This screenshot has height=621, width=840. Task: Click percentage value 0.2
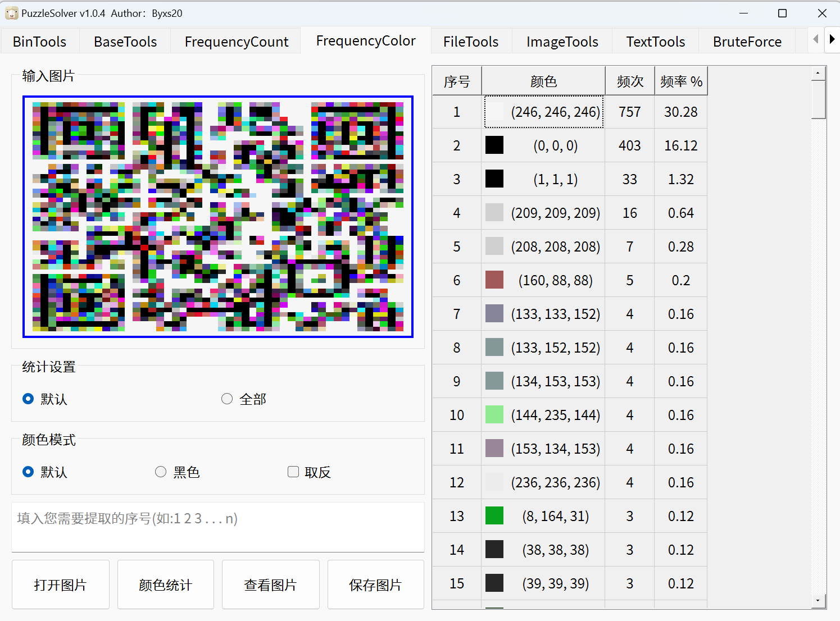tap(681, 280)
